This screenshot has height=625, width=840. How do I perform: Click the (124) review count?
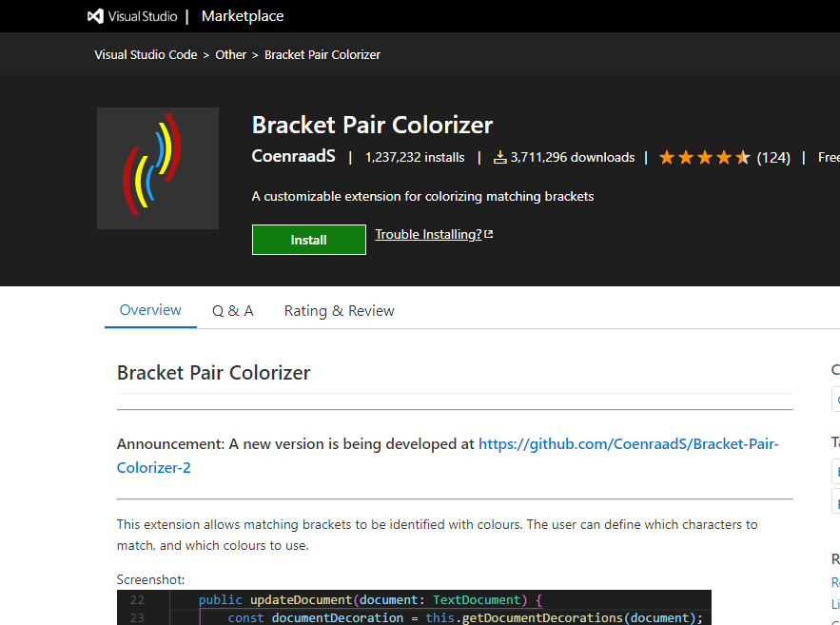(773, 158)
